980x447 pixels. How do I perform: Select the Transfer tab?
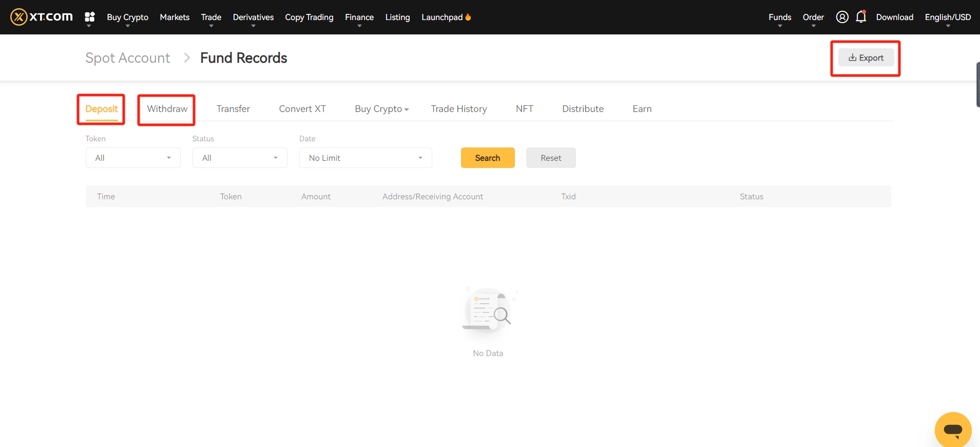(233, 109)
